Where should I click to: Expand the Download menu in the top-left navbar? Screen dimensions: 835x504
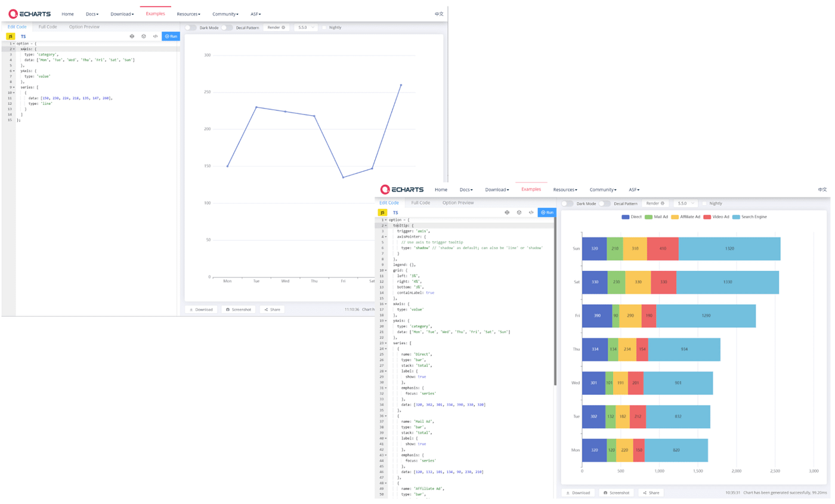(122, 14)
